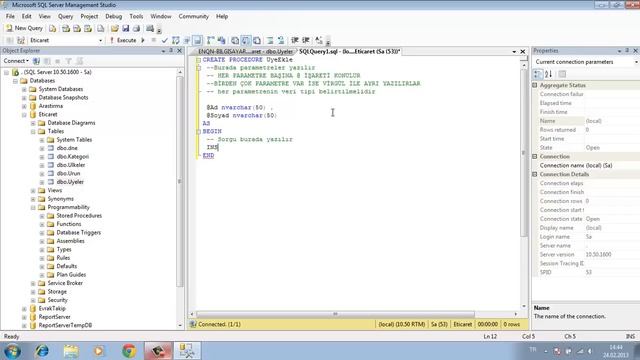
Task: Switch output to Results to Grid
Action: pos(246,40)
